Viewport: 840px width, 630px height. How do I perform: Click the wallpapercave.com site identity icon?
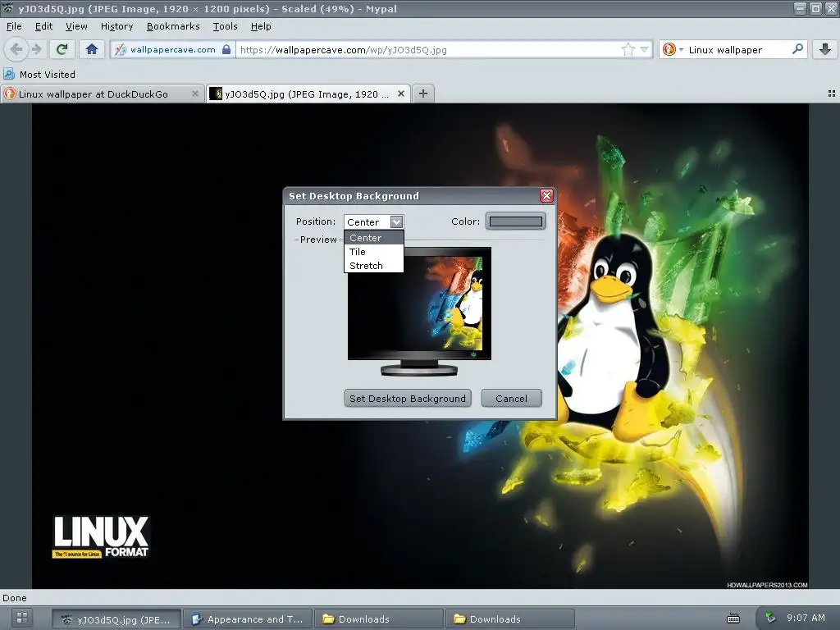coord(121,50)
